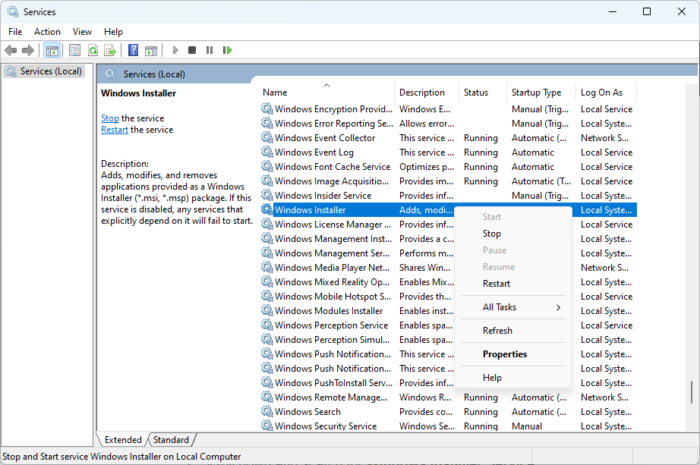This screenshot has width=700, height=465.
Task: Select Properties in the context menu
Action: (504, 354)
